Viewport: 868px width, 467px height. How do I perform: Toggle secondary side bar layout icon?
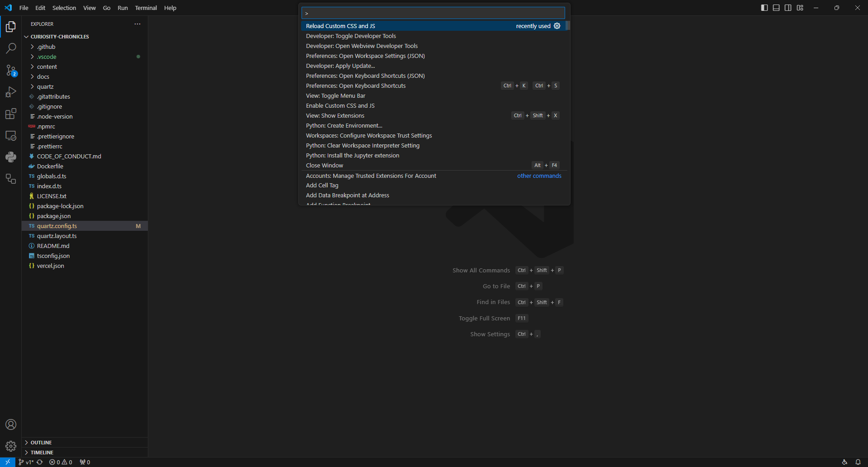(x=788, y=8)
